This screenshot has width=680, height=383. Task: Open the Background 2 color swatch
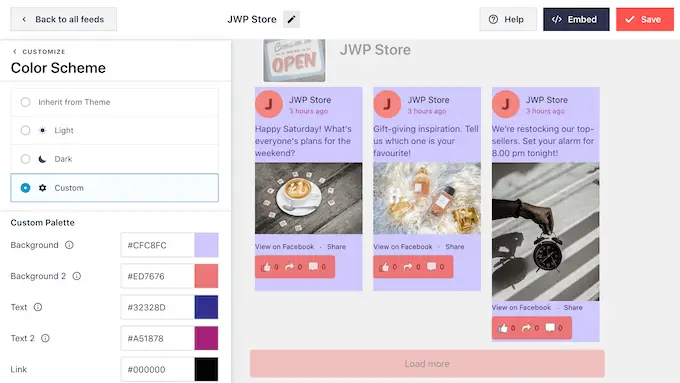pos(206,276)
